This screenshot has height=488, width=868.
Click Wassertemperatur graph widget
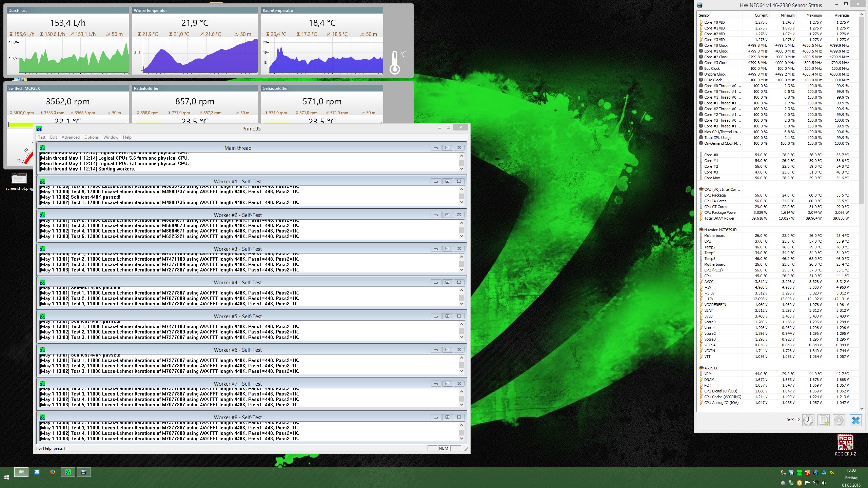pos(195,41)
